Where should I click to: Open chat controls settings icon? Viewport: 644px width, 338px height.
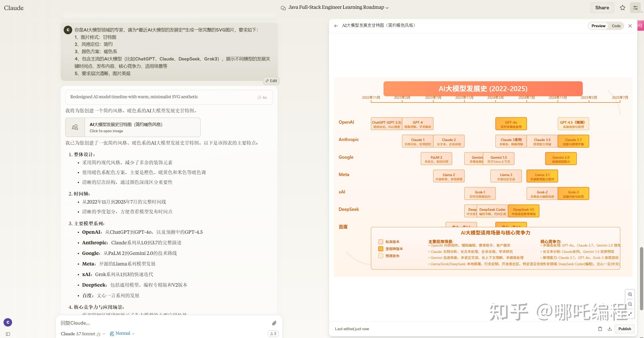(635, 8)
